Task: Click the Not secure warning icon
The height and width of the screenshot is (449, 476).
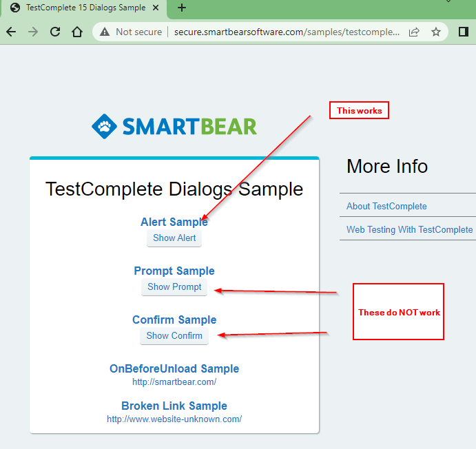Action: (x=105, y=32)
